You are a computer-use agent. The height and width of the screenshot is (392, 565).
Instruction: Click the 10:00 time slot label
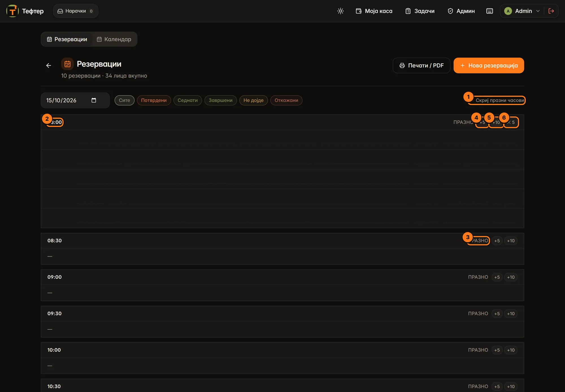[54, 350]
